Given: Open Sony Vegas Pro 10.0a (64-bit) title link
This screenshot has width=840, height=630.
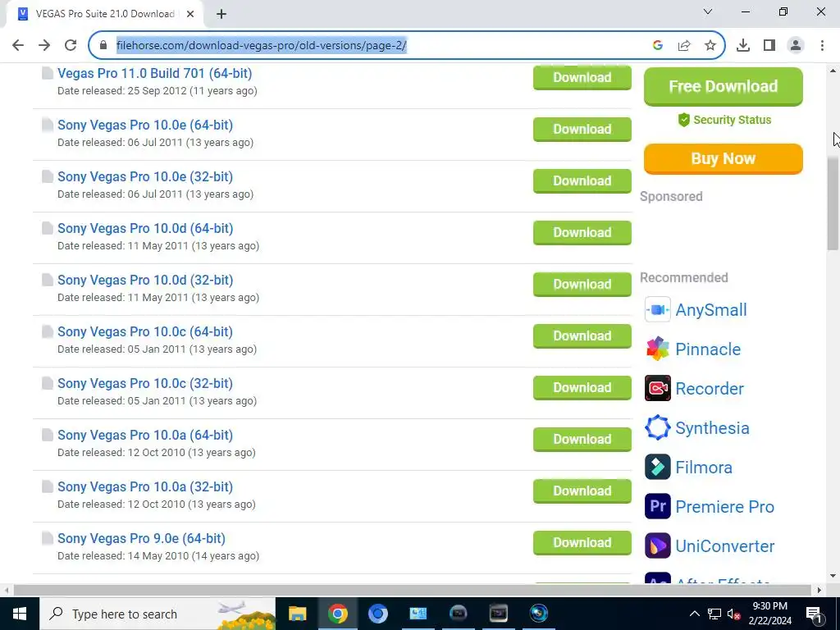Looking at the screenshot, I should pos(145,435).
